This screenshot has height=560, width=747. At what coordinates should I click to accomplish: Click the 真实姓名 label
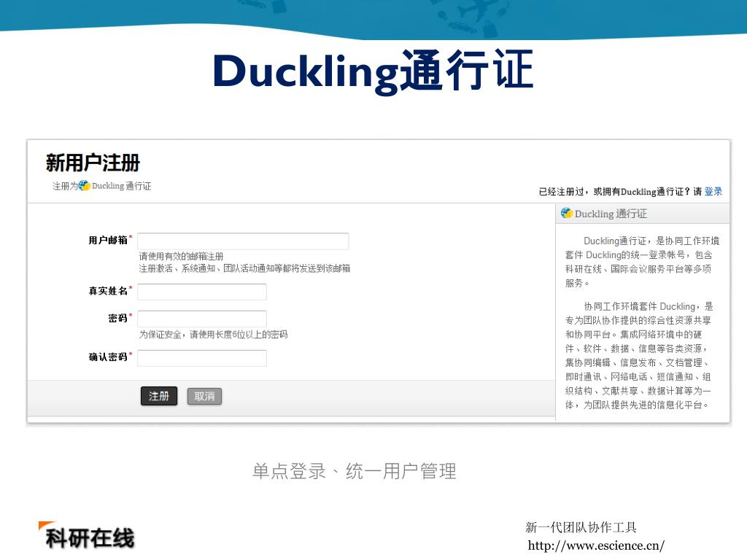(108, 290)
